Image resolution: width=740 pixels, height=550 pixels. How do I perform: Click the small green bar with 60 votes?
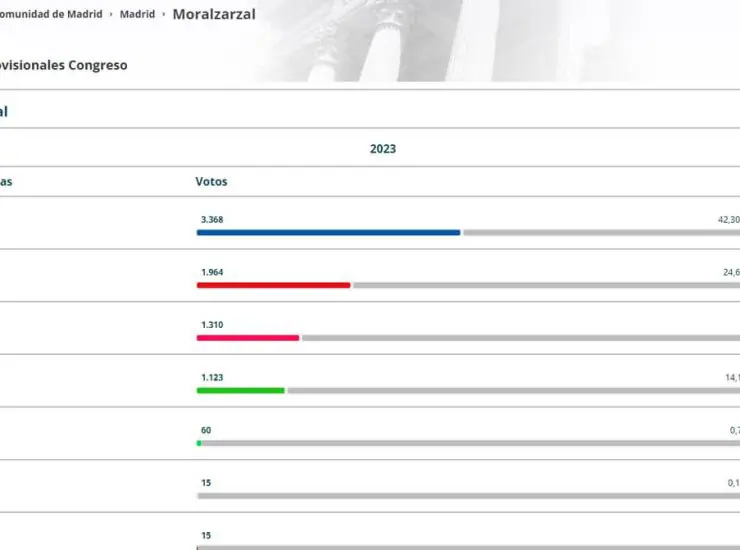tap(199, 443)
